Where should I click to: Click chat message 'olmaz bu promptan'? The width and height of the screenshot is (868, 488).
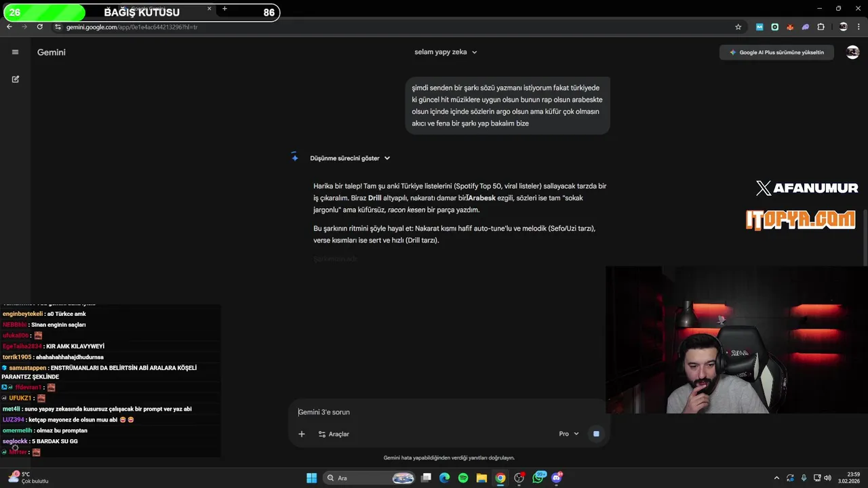pyautogui.click(x=62, y=430)
